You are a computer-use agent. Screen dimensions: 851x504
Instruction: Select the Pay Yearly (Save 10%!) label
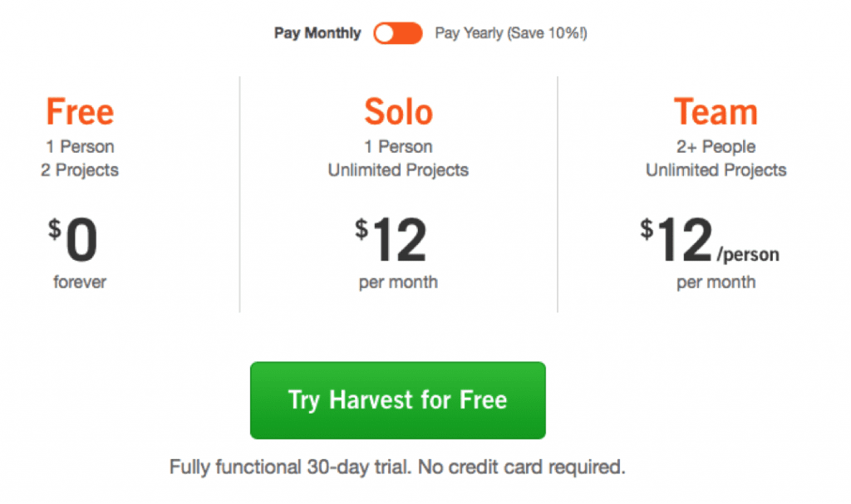click(511, 33)
